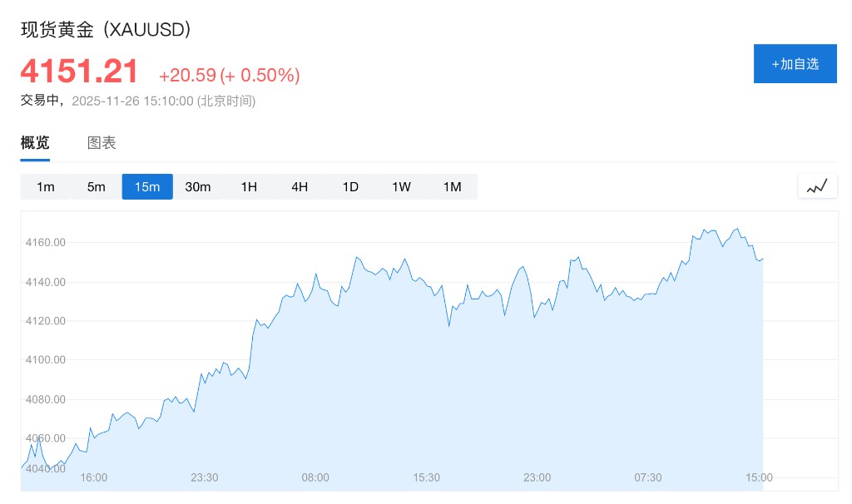The height and width of the screenshot is (504, 852).
Task: Select the active 15m interval
Action: 147,187
